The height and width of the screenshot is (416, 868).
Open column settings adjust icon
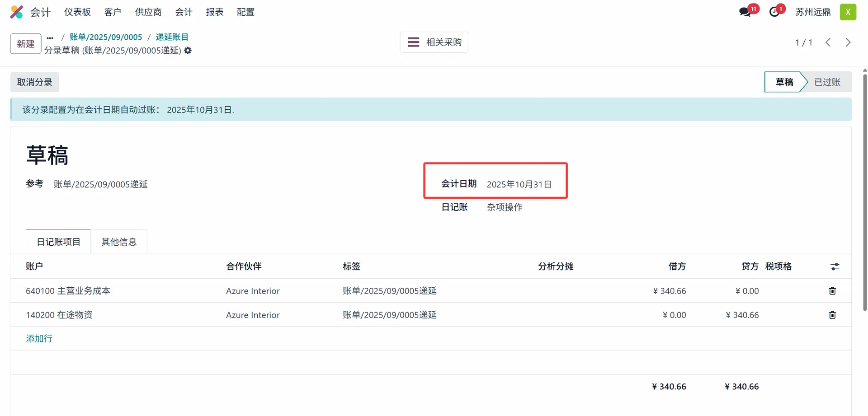coord(835,267)
